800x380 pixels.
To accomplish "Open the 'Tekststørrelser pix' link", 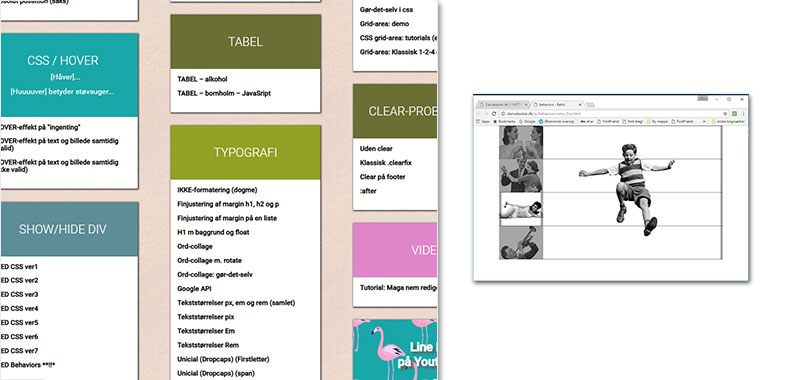I will point(206,317).
